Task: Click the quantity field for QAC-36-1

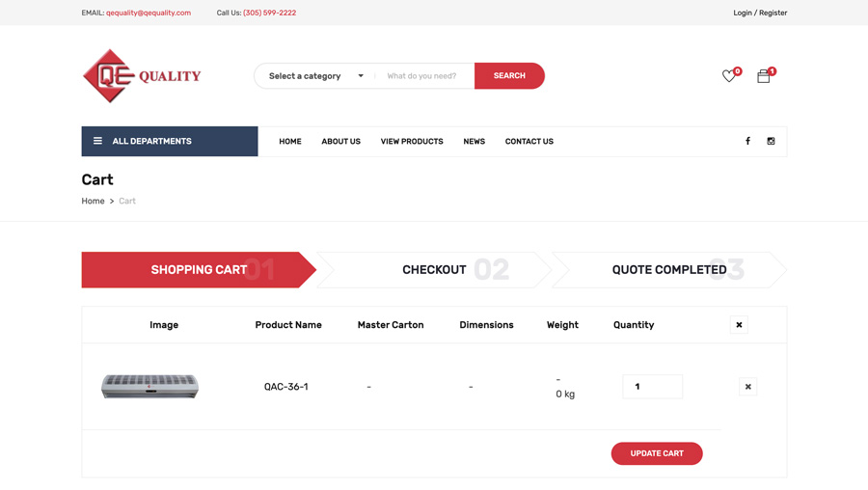Action: pyautogui.click(x=652, y=387)
